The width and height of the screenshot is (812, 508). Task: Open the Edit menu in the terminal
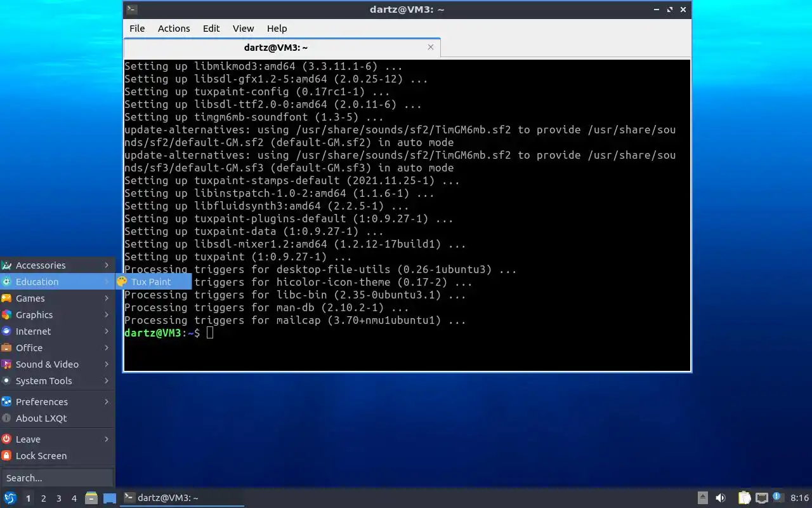tap(211, 29)
